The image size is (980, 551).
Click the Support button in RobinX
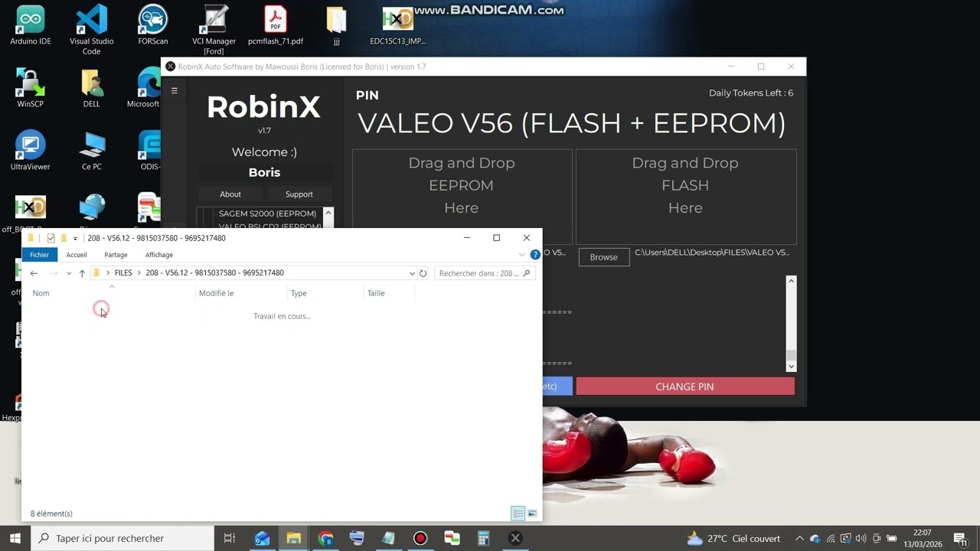pos(299,194)
